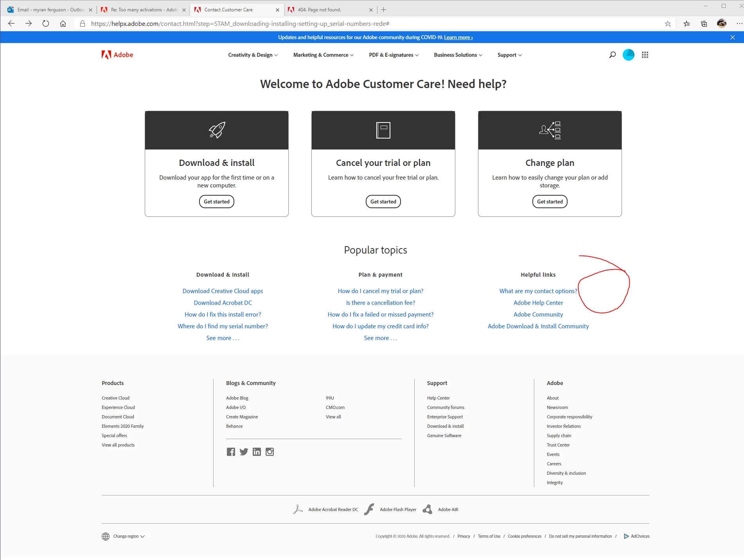Screen dimensions: 744x560
Task: Open footer Privacy link
Action: click(x=464, y=536)
